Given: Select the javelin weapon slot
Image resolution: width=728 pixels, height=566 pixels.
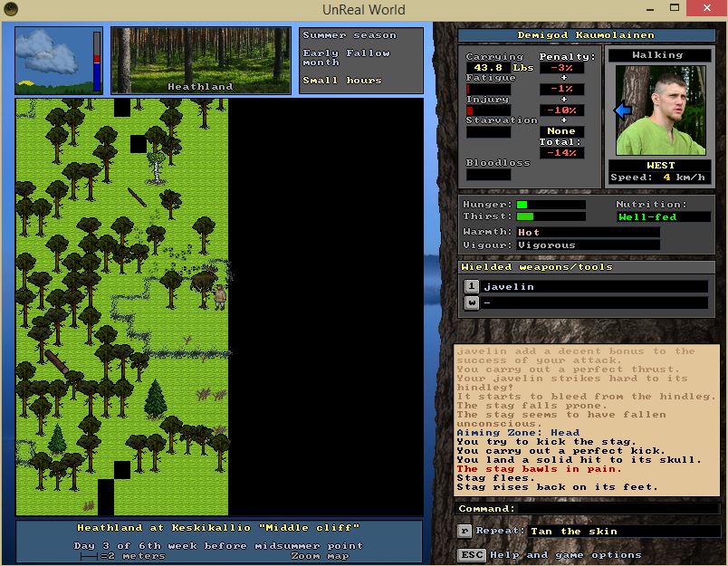Looking at the screenshot, I should tap(594, 286).
